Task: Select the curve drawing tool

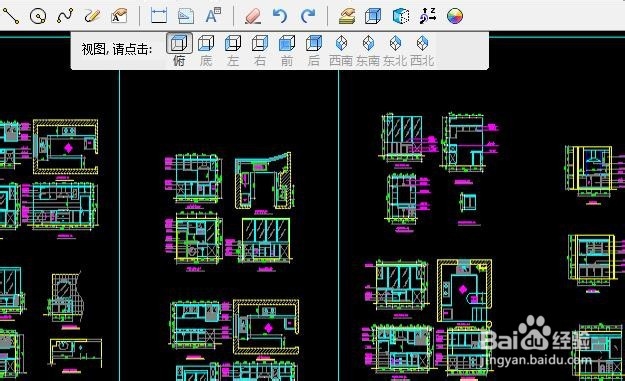Action: (65, 16)
